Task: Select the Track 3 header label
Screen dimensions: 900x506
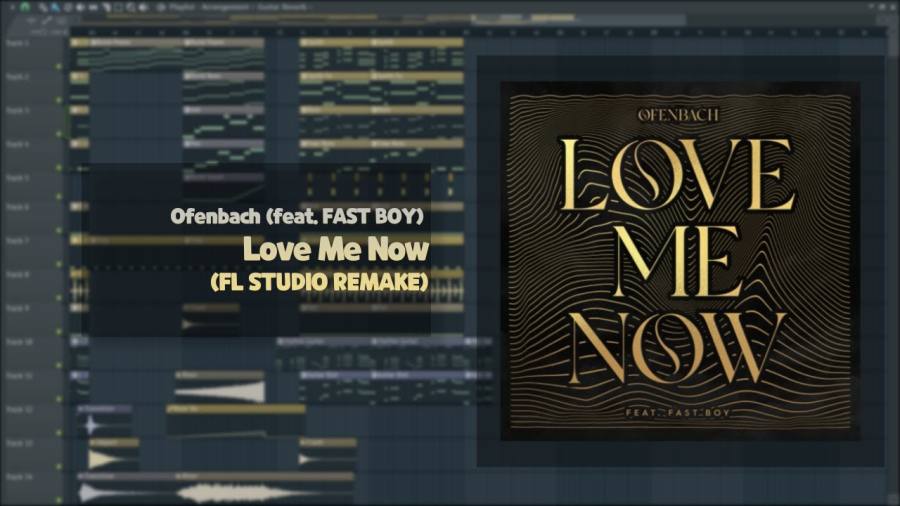Action: coord(17,110)
